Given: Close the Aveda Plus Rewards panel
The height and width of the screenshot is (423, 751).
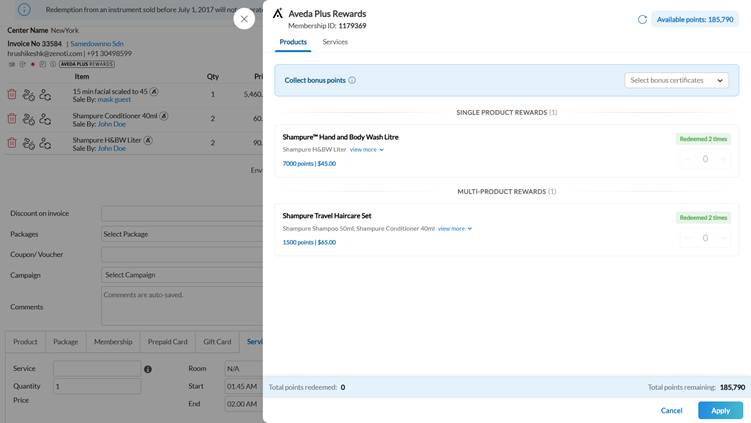Looking at the screenshot, I should click(244, 19).
